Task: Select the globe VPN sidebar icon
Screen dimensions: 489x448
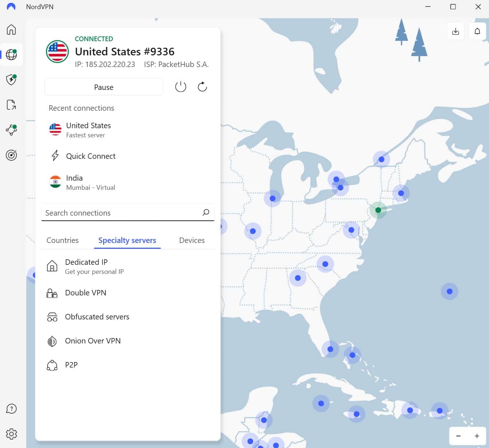Action: click(x=11, y=55)
